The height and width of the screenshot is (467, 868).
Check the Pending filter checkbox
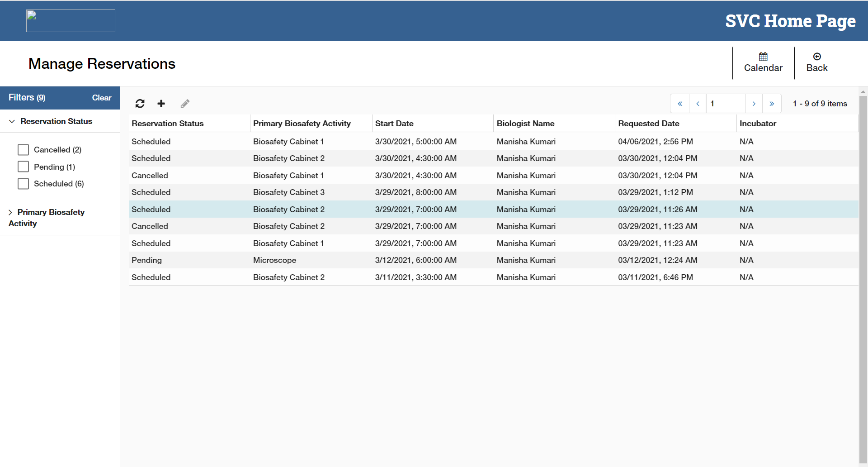[24, 167]
